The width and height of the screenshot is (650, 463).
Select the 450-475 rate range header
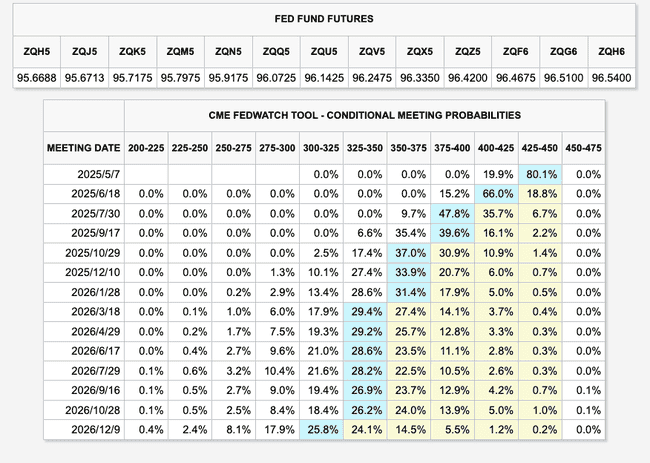[x=584, y=146]
